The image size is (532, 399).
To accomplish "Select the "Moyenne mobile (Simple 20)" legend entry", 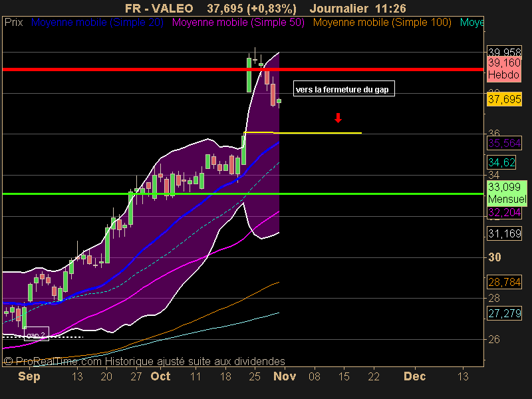I will pyautogui.click(x=97, y=23).
